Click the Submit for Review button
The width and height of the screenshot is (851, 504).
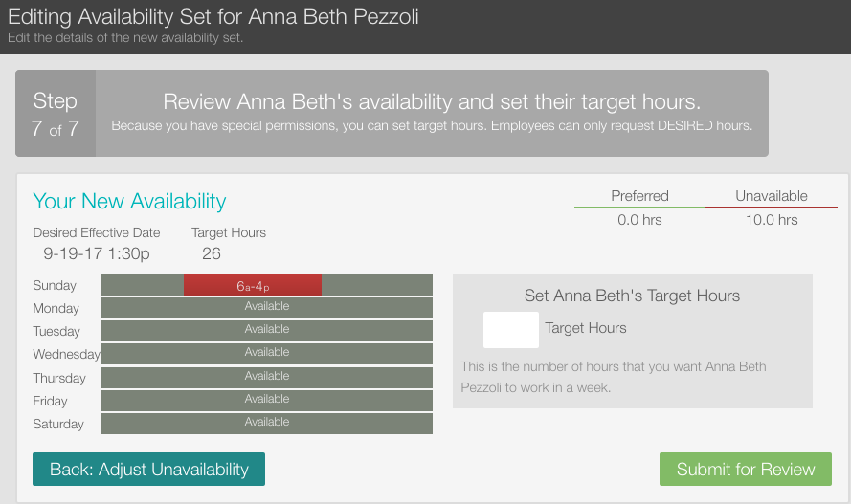(745, 469)
